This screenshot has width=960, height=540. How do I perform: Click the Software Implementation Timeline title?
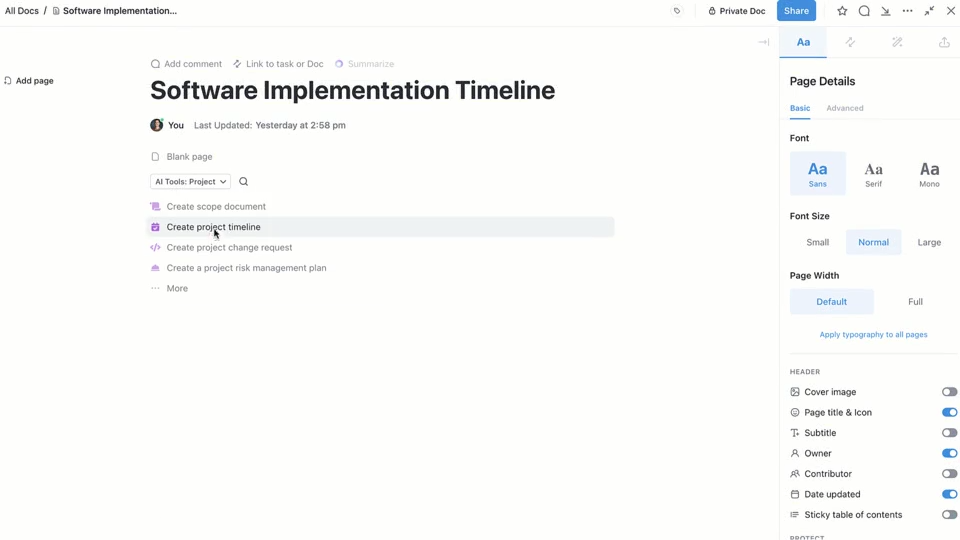[353, 91]
